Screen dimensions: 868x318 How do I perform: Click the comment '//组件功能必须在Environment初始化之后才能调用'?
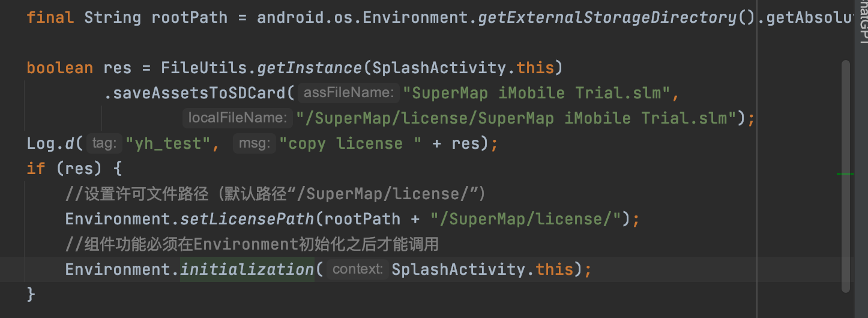coord(252,244)
